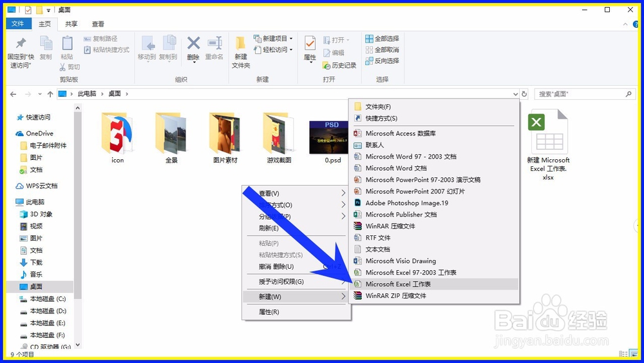
Task: Click the Copy icon in the ribbon
Action: 46,43
